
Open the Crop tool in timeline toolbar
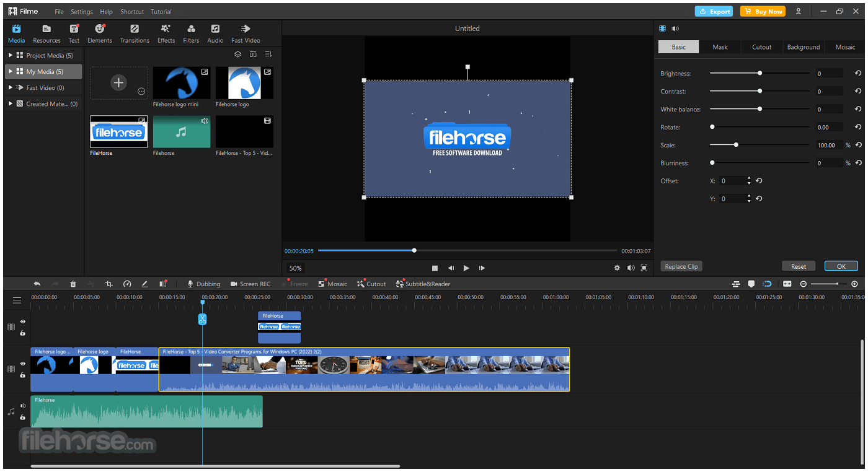(x=109, y=284)
